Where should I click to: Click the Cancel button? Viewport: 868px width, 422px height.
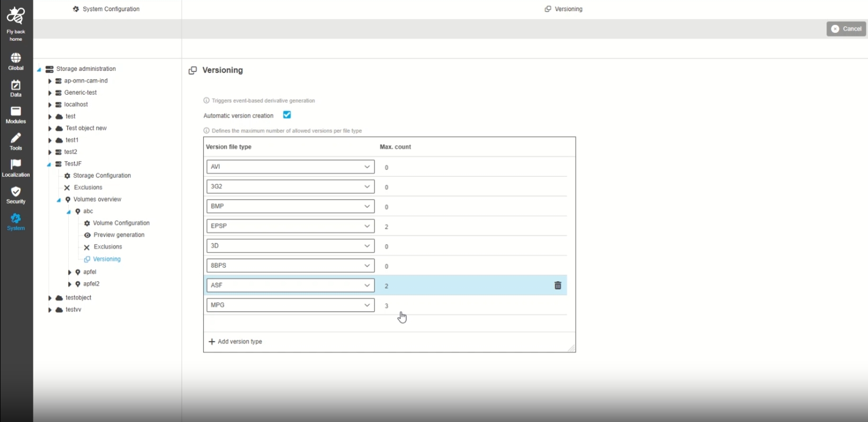(x=846, y=29)
